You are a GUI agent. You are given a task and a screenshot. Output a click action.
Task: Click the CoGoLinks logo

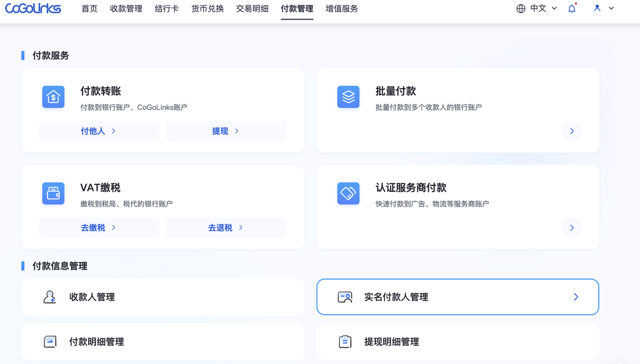(33, 8)
